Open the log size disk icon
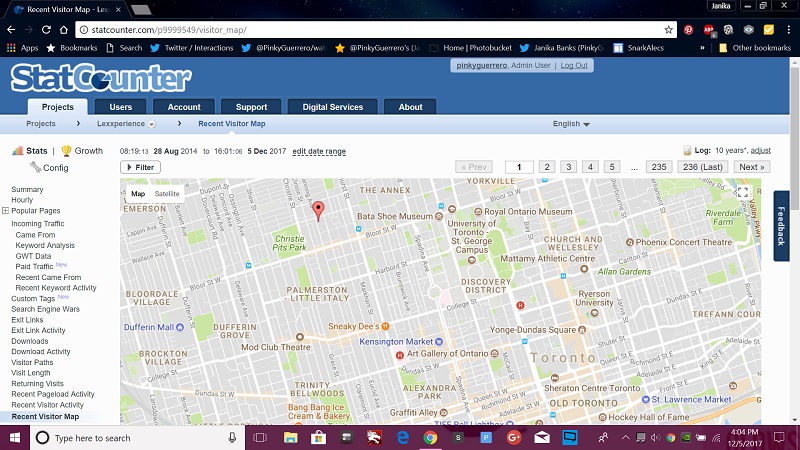This screenshot has width=800, height=450. [687, 151]
